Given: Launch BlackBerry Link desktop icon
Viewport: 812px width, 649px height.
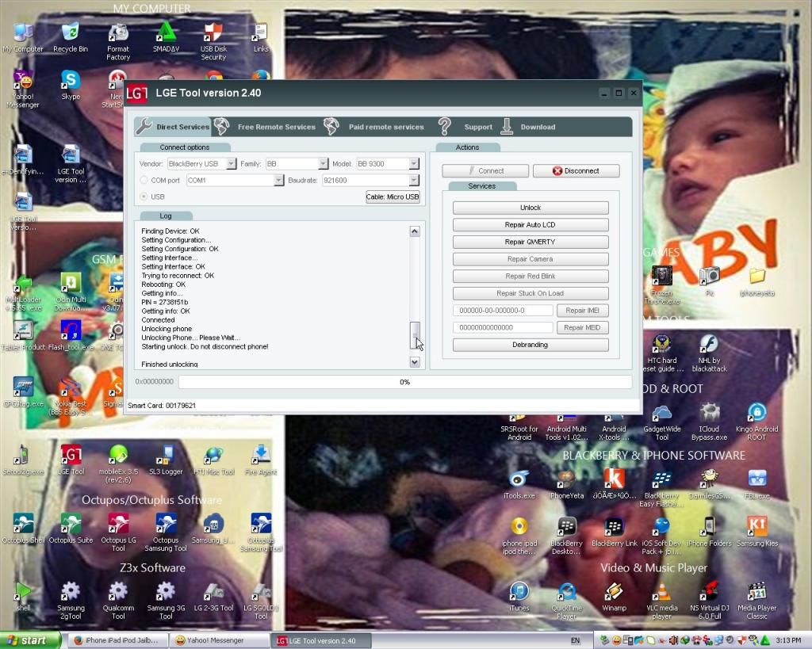Looking at the screenshot, I should pos(615,532).
